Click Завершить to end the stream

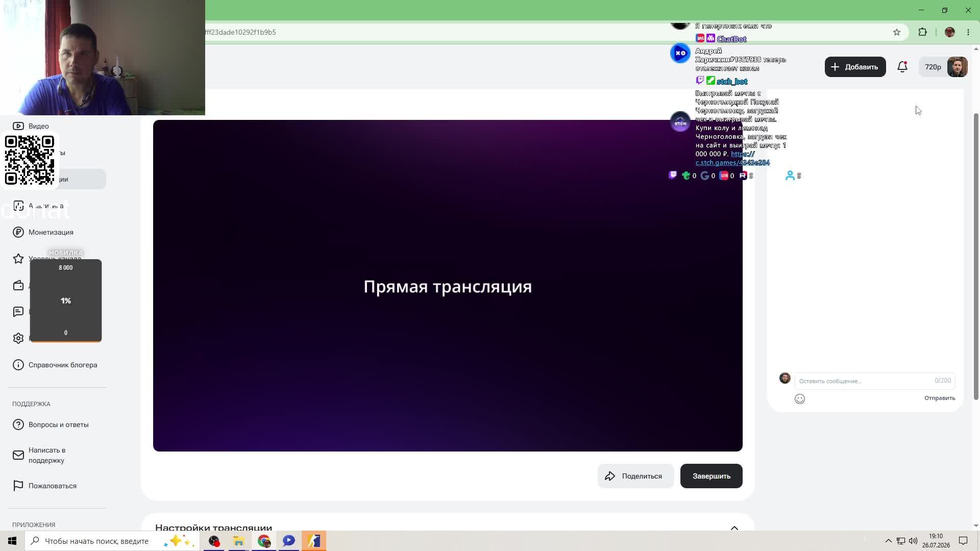tap(711, 476)
